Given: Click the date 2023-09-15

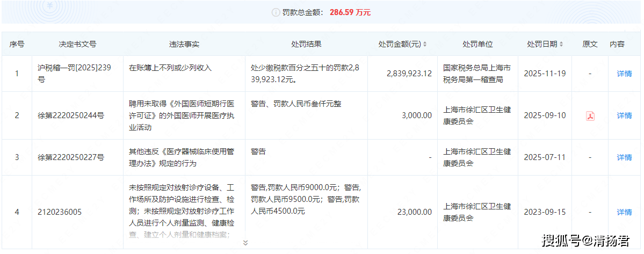Looking at the screenshot, I should [545, 212].
